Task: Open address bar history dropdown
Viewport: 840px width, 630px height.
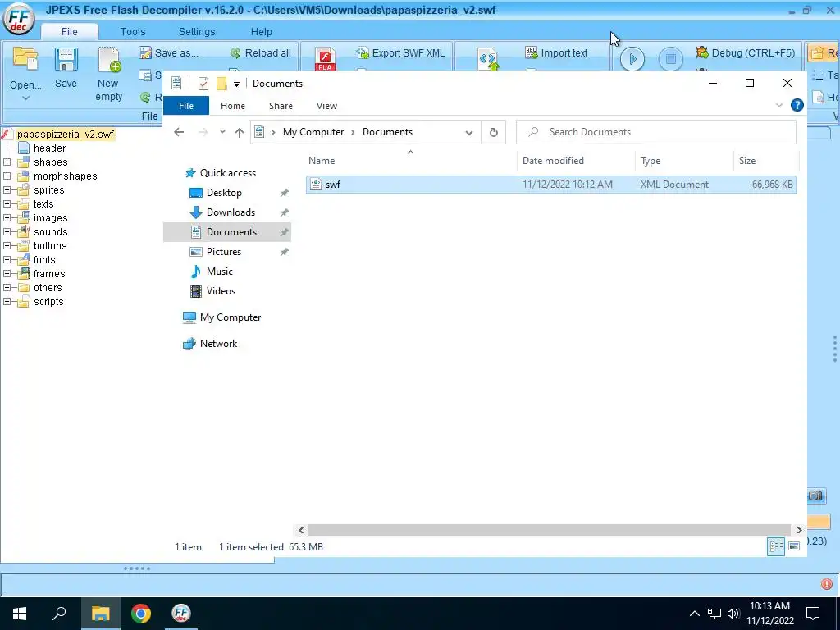Action: click(x=468, y=132)
